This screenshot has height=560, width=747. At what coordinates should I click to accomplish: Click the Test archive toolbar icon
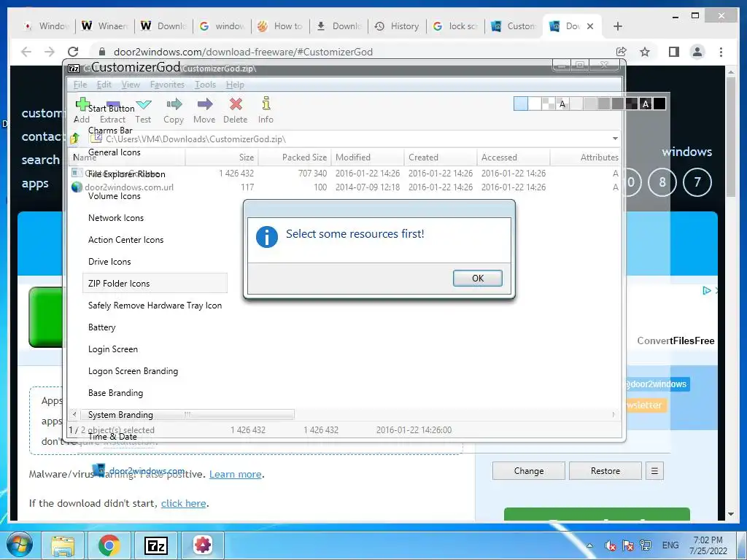pos(144,105)
